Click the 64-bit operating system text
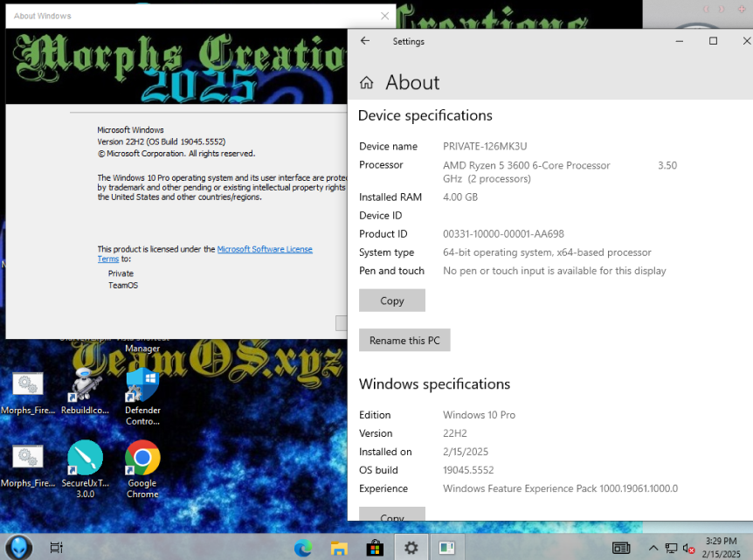The height and width of the screenshot is (560, 753). 547,252
